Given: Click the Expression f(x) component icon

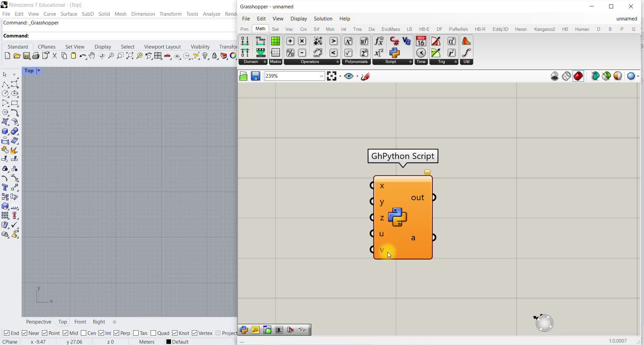Looking at the screenshot, I should 379,41.
